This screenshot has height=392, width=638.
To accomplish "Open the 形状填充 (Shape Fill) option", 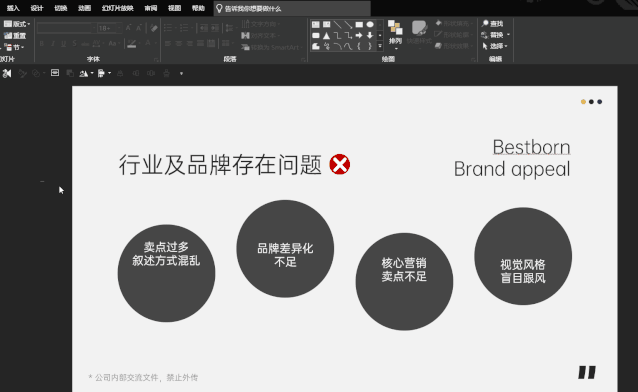I will [454, 24].
